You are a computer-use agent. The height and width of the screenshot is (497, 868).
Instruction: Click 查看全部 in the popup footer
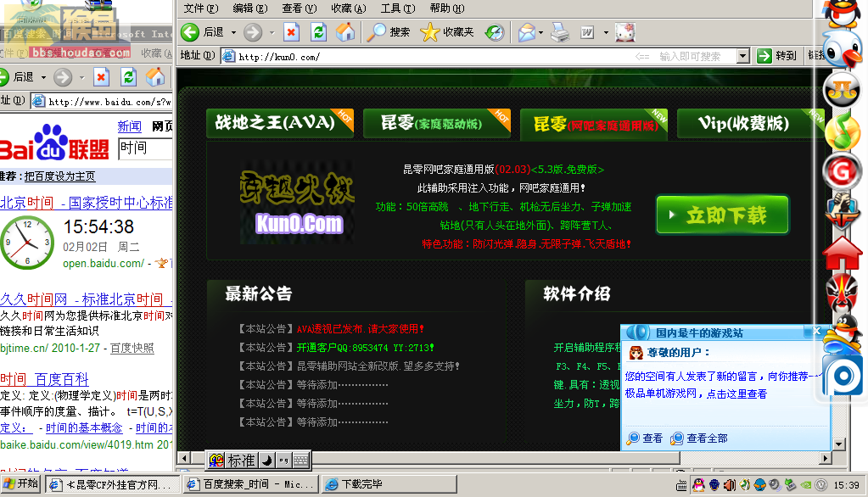coord(699,438)
